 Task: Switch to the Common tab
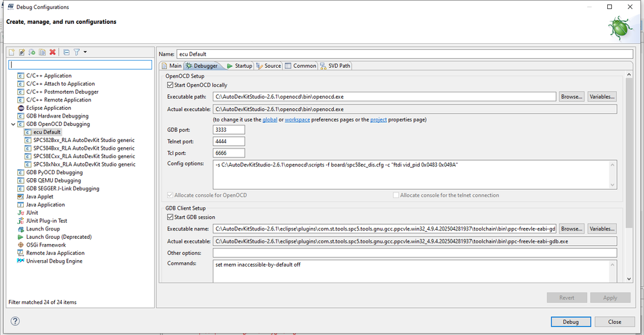click(300, 66)
